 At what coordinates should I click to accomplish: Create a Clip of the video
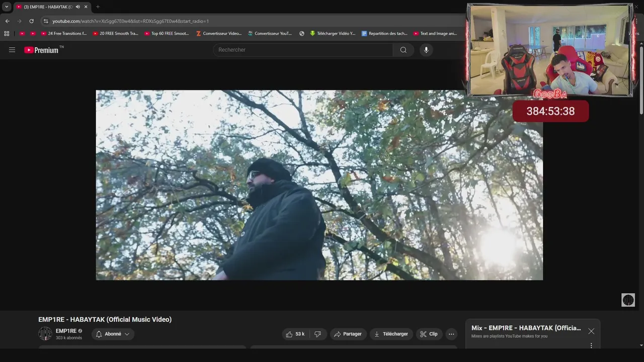(429, 334)
